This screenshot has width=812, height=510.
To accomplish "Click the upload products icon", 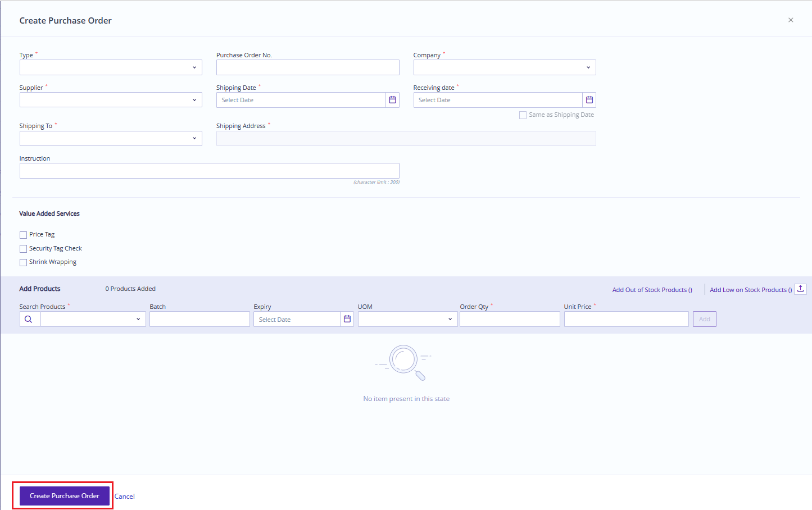I will [800, 288].
